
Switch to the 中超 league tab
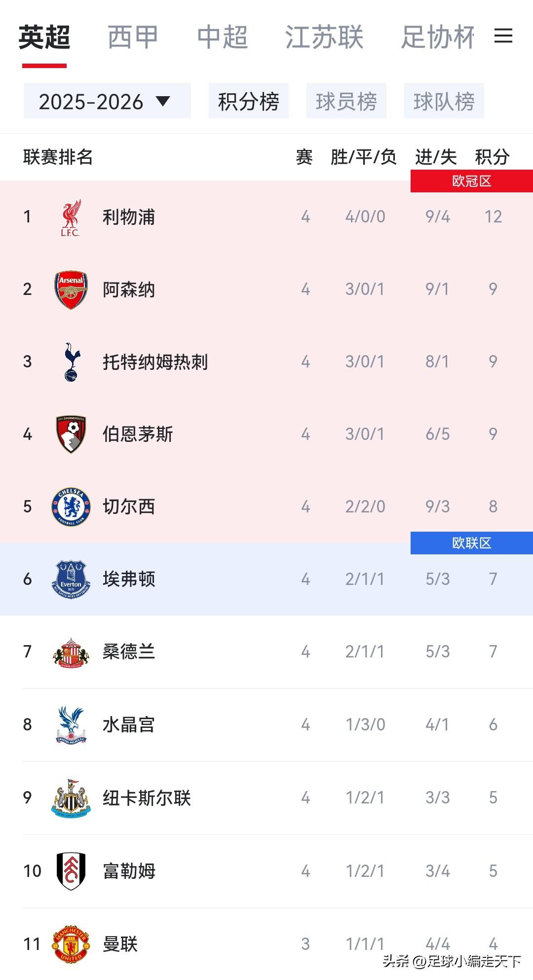(222, 37)
